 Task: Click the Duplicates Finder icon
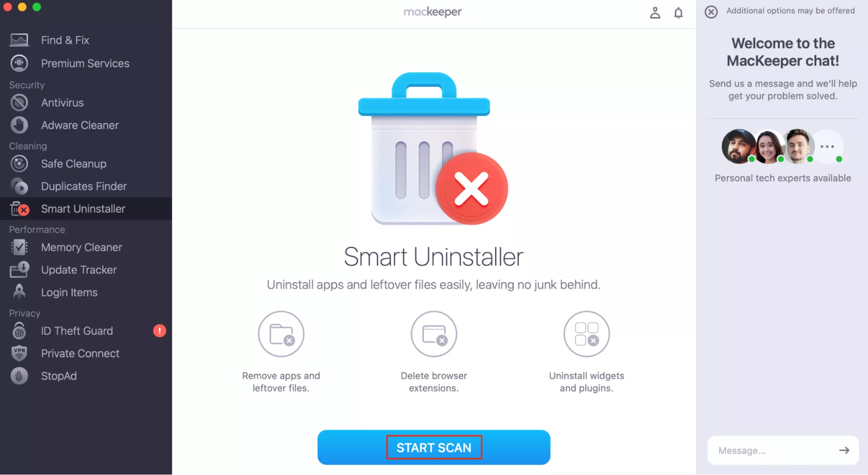tap(19, 187)
